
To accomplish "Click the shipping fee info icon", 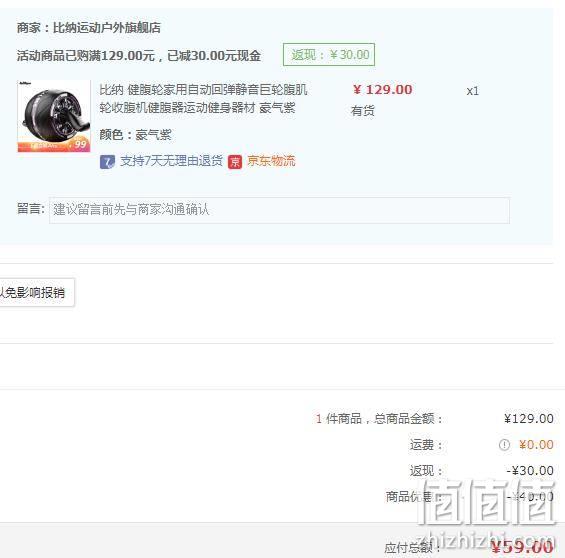I will click(x=504, y=445).
